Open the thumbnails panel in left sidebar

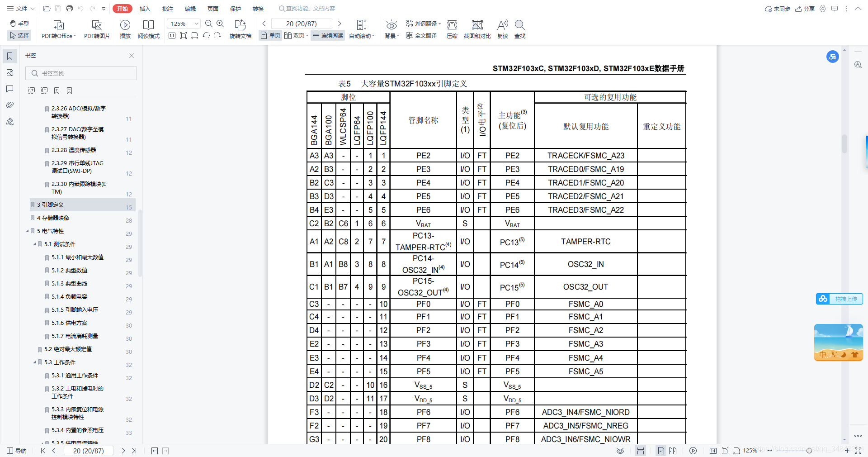point(10,72)
